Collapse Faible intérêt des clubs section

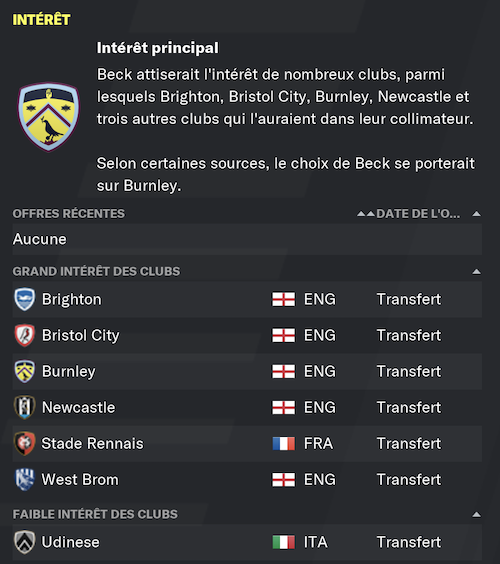(x=476, y=514)
